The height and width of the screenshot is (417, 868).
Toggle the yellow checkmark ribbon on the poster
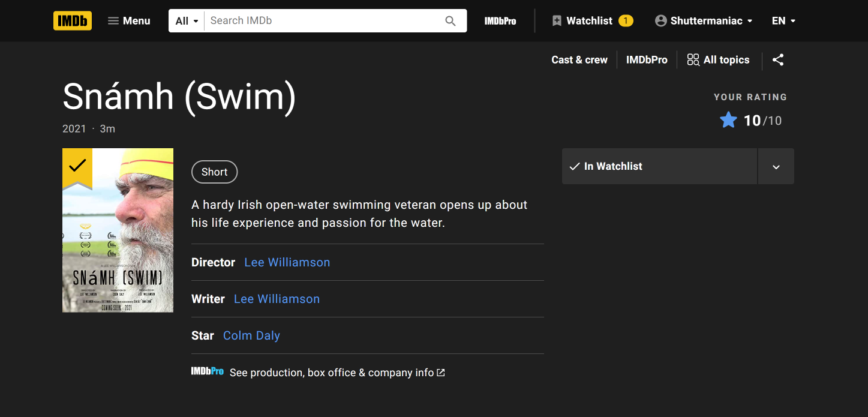pyautogui.click(x=77, y=165)
